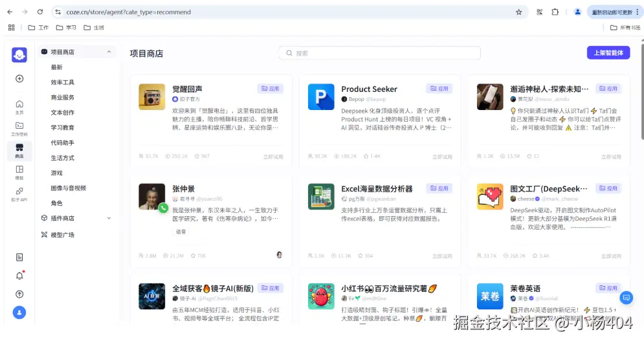The image size is (644, 343).
Task: Click the 重新启动即可更新 browser button
Action: click(x=615, y=12)
